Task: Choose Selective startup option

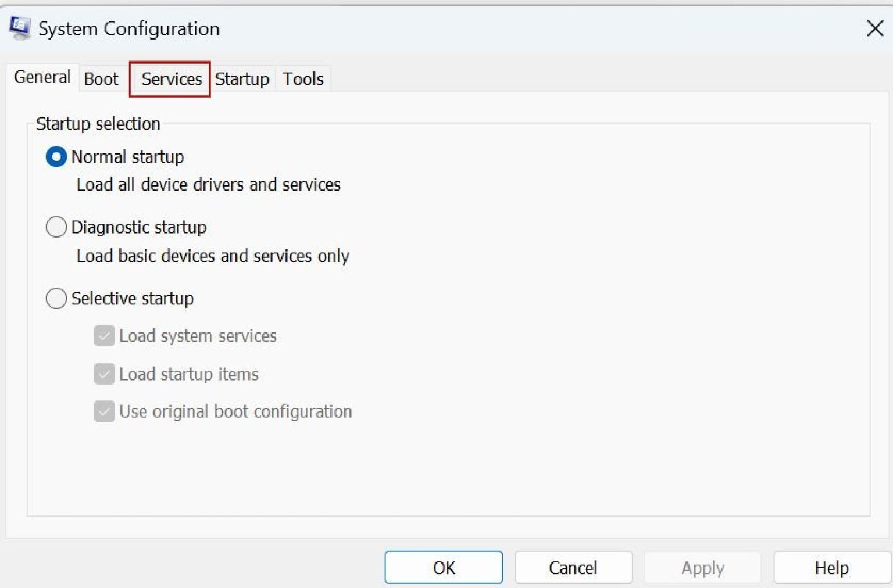Action: tap(56, 298)
